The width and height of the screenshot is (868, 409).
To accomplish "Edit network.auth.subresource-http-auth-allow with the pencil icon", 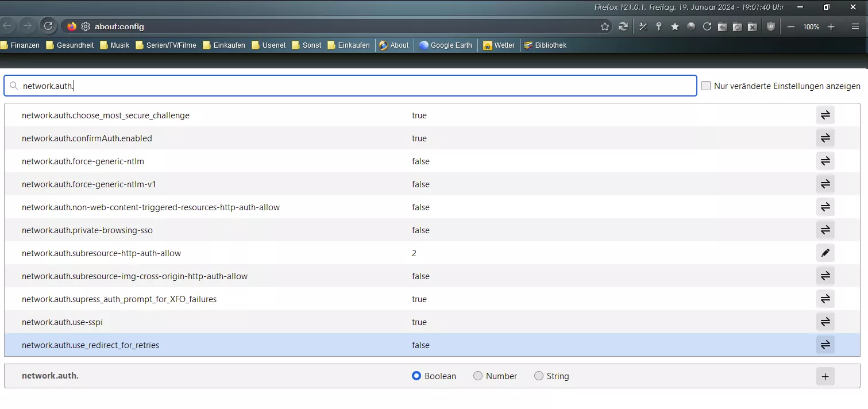I will [x=825, y=253].
